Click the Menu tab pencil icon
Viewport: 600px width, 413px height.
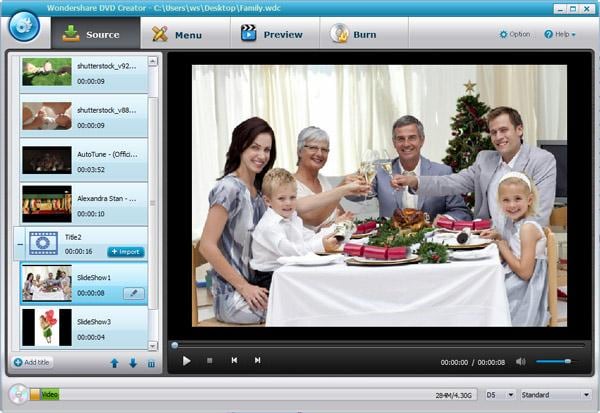click(160, 34)
